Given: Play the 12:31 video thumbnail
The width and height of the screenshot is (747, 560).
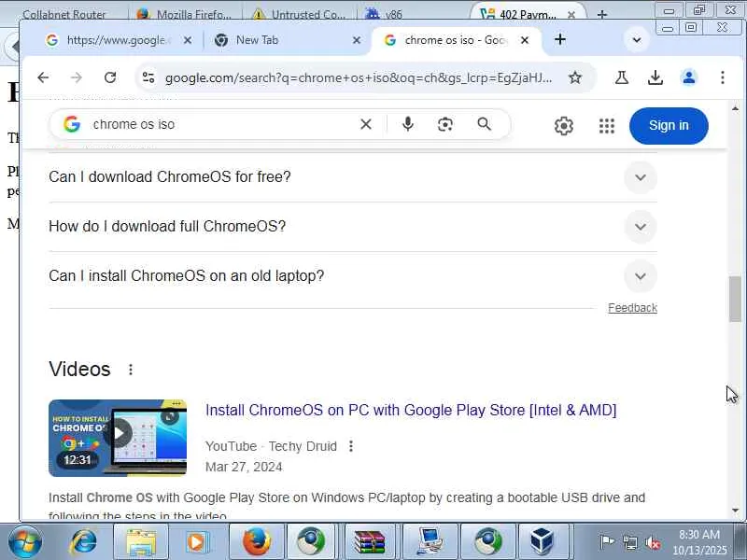Looking at the screenshot, I should tap(118, 438).
